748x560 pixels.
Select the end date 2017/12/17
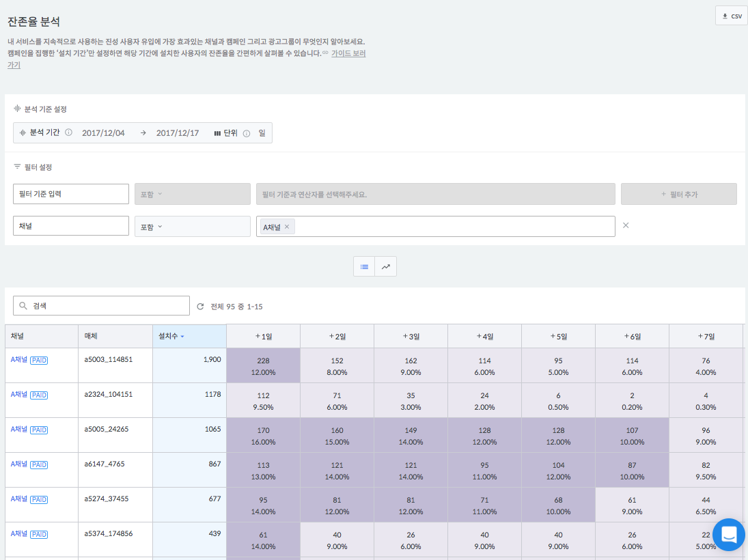[x=178, y=133]
